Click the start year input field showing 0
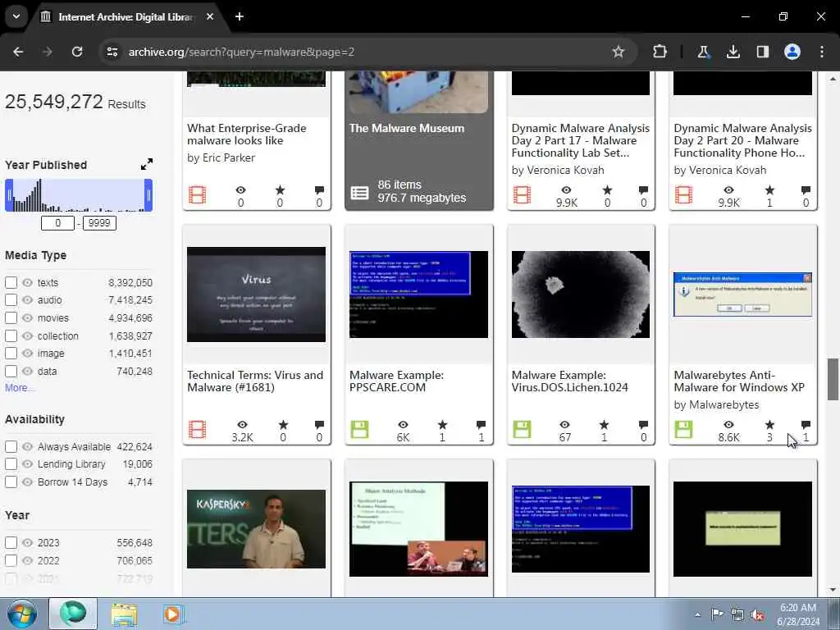The height and width of the screenshot is (630, 840). point(57,223)
